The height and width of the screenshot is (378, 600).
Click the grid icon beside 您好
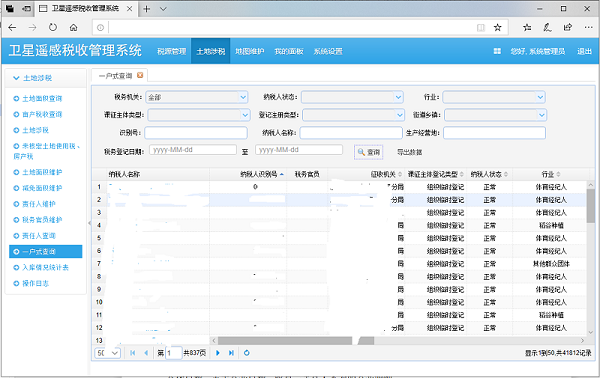click(x=497, y=51)
